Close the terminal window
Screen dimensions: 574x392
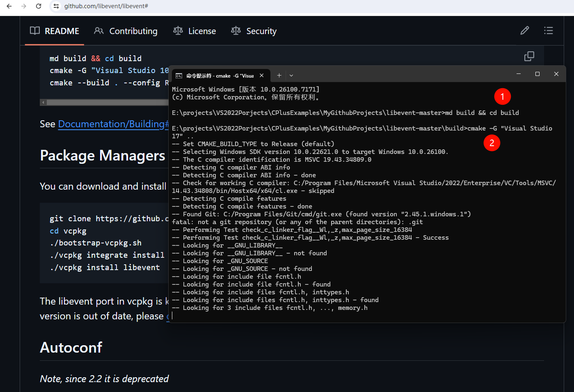pos(556,74)
